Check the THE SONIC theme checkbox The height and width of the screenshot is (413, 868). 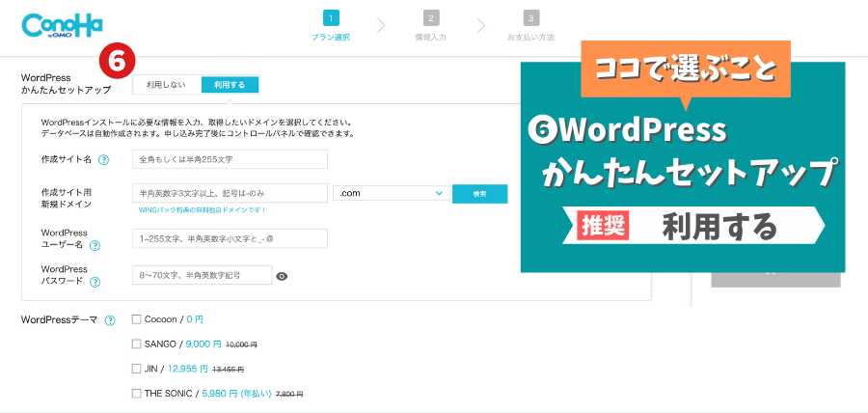(x=136, y=394)
